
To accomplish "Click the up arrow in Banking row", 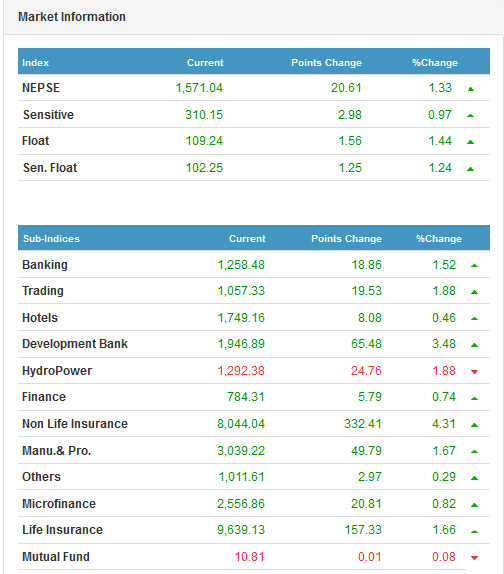I will 474,265.
